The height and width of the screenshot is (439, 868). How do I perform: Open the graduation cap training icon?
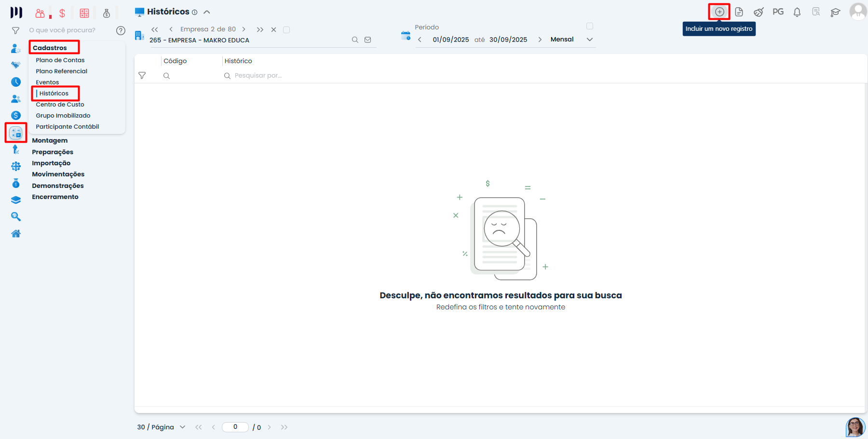835,12
